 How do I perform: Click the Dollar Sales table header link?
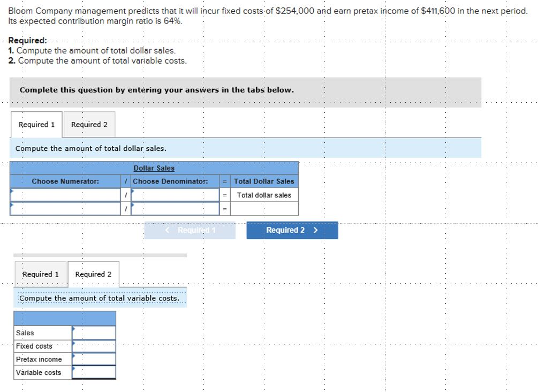coord(154,168)
